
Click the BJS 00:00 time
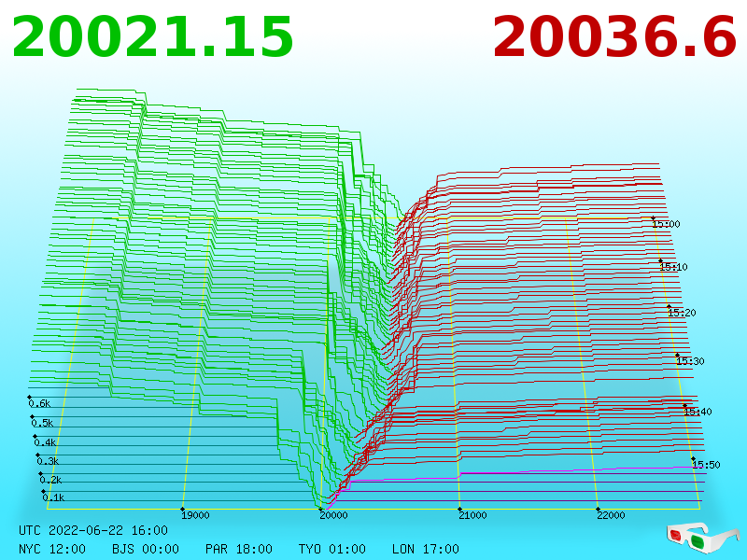(146, 549)
